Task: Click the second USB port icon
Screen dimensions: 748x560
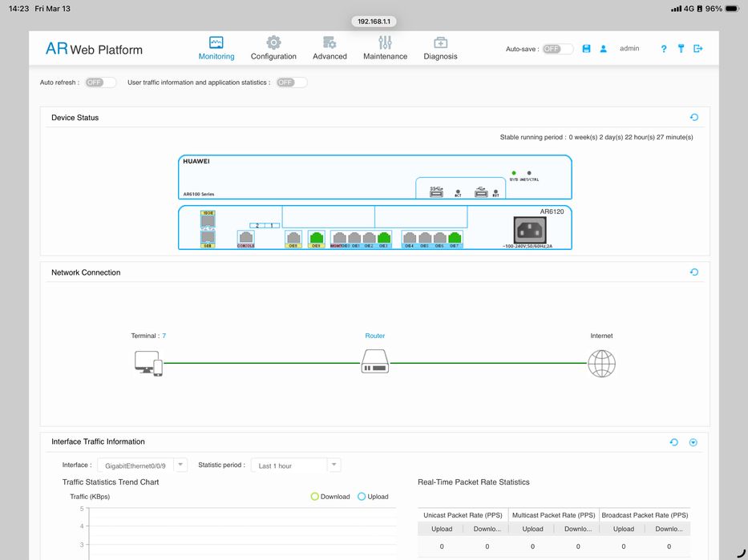Action: point(481,191)
